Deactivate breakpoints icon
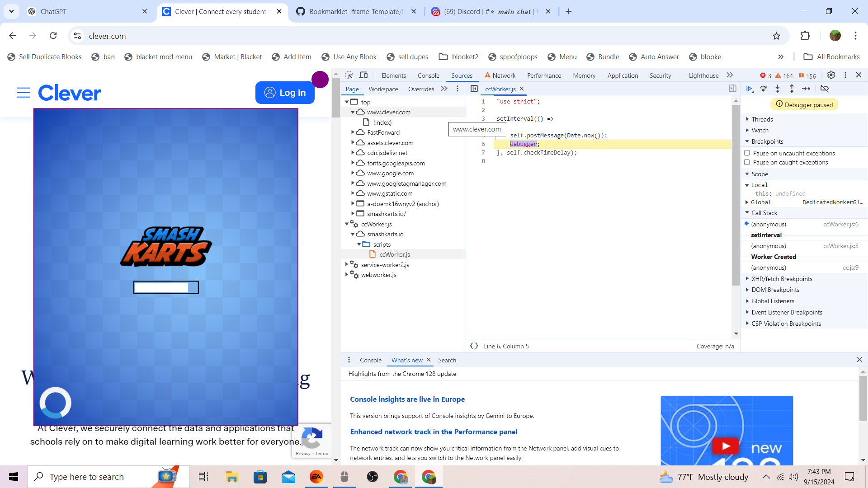Viewport: 868px width, 488px height. 825,89
